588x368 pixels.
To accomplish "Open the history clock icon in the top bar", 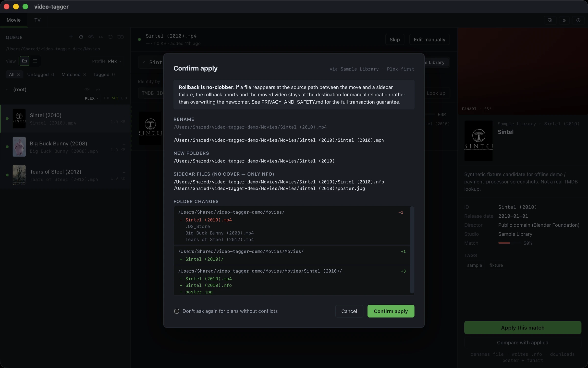I will [x=550, y=20].
